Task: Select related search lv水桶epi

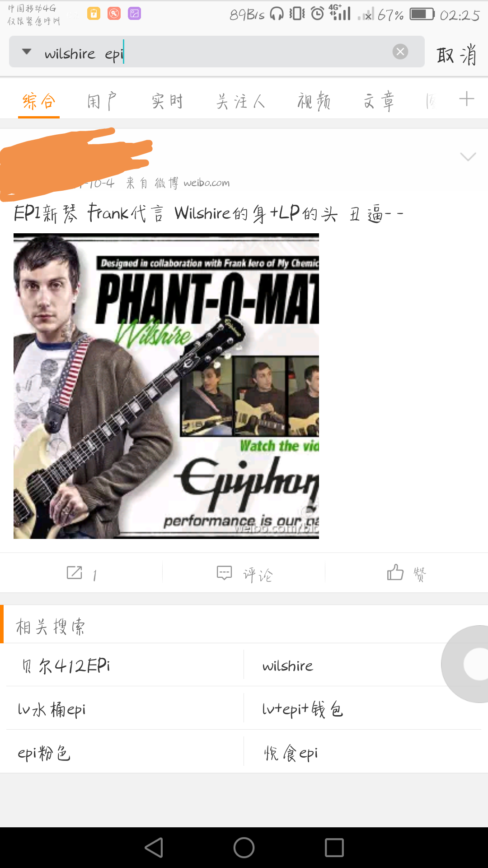Action: click(52, 709)
